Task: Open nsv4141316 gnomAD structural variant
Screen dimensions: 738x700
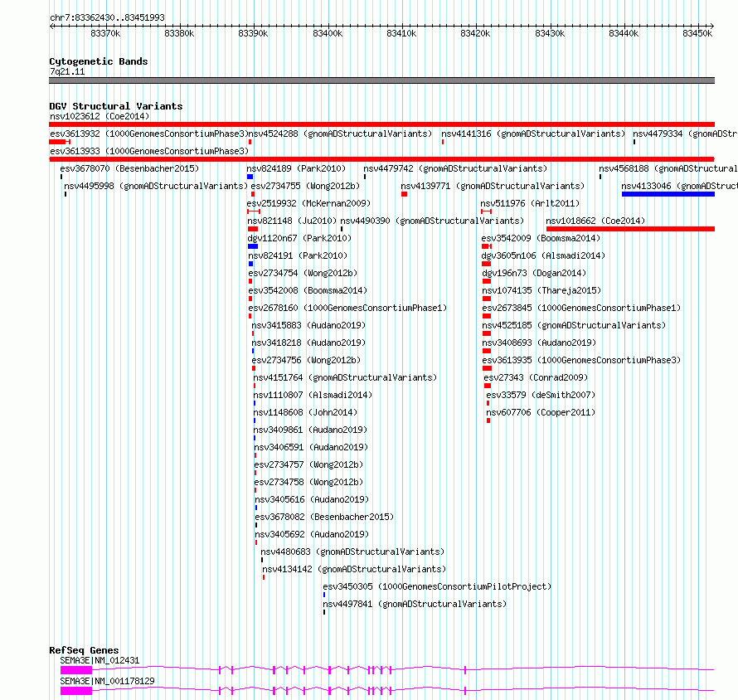Action: coord(533,134)
